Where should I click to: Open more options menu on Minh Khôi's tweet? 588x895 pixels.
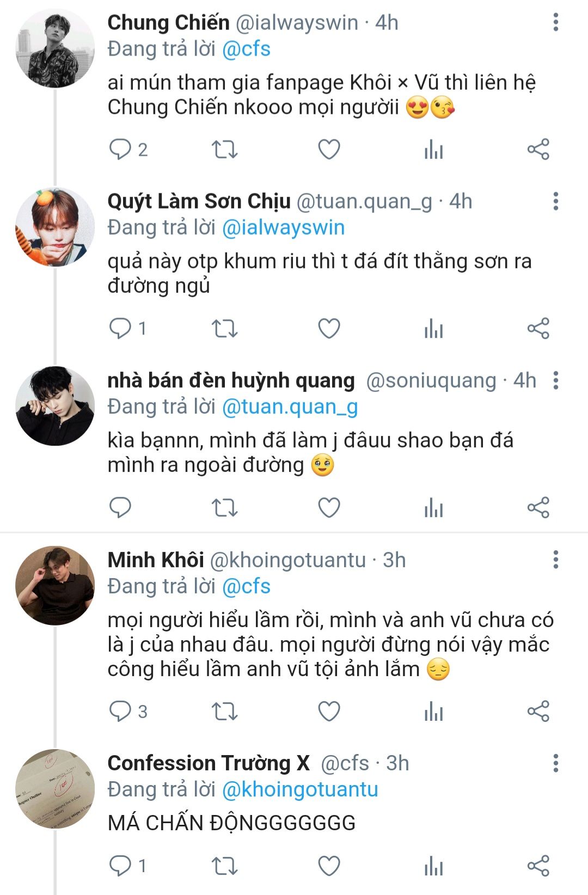pos(555,559)
